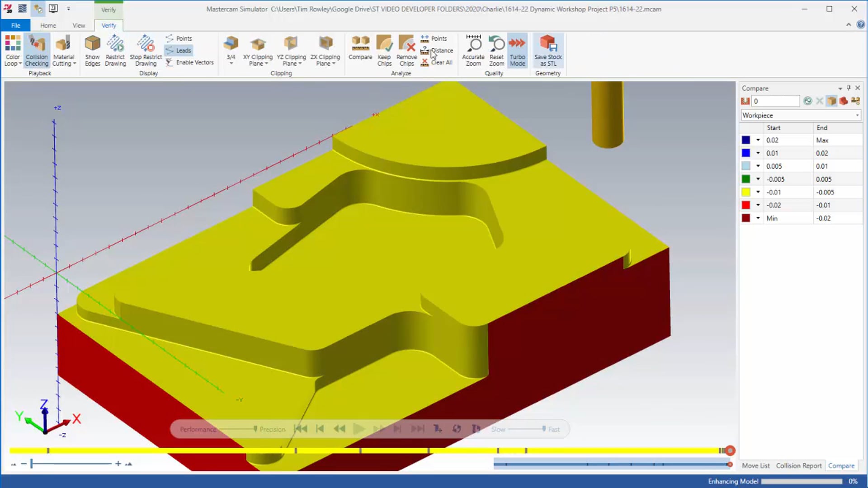Open the Collision Report tab
868x488 pixels.
(799, 465)
